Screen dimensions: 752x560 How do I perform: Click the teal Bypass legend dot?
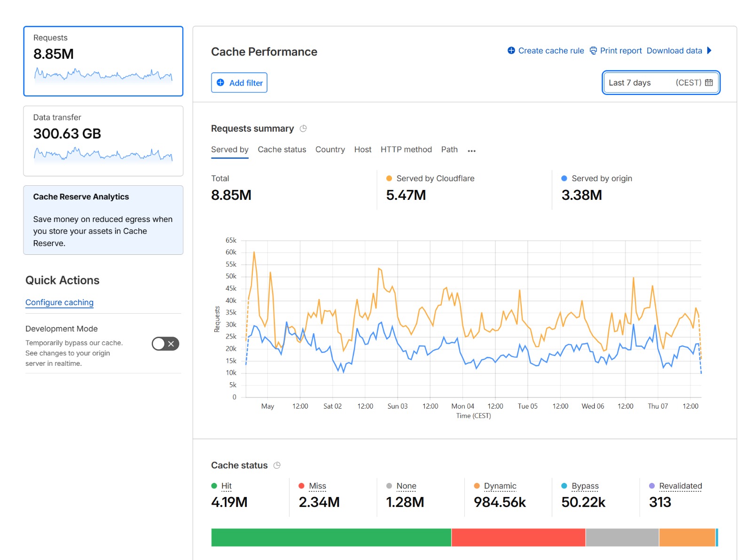(564, 486)
